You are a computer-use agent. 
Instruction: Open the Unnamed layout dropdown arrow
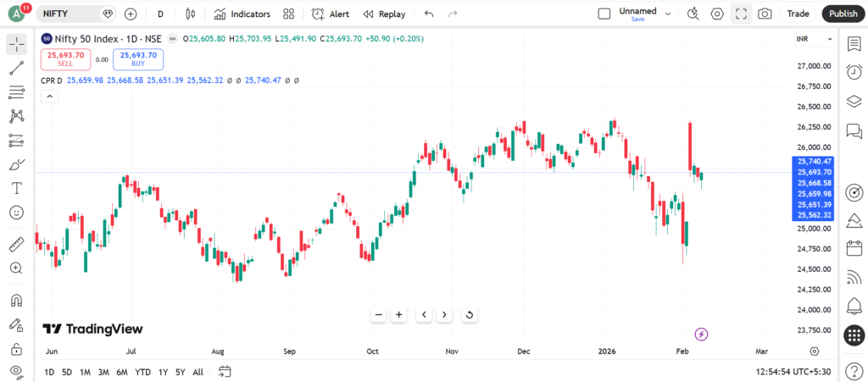(x=668, y=14)
